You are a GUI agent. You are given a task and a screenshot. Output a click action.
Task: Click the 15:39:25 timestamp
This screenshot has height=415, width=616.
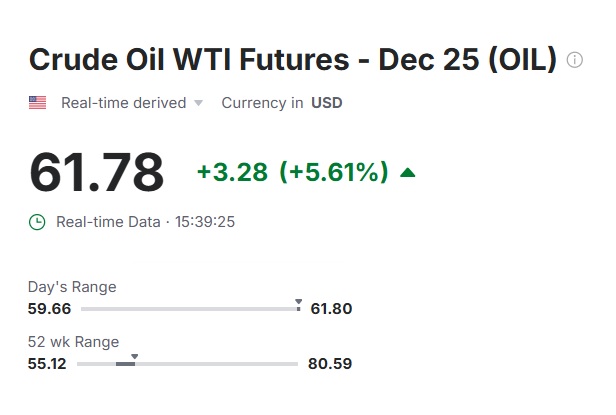point(204,221)
